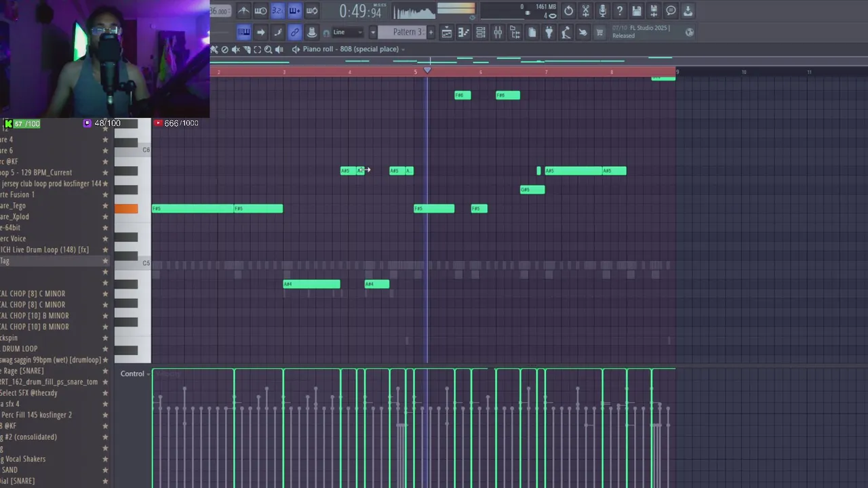This screenshot has width=868, height=488.
Task: Click the piano roll playback speaker tool
Action: [x=279, y=49]
